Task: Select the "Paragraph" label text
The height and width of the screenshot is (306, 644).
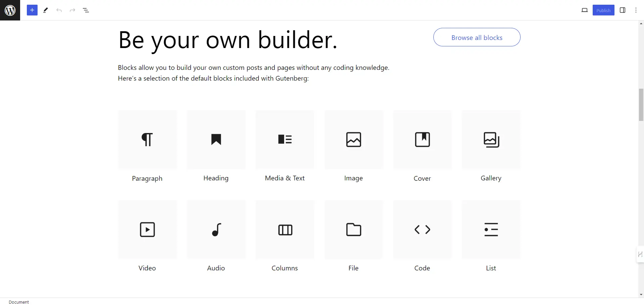Action: [x=147, y=178]
